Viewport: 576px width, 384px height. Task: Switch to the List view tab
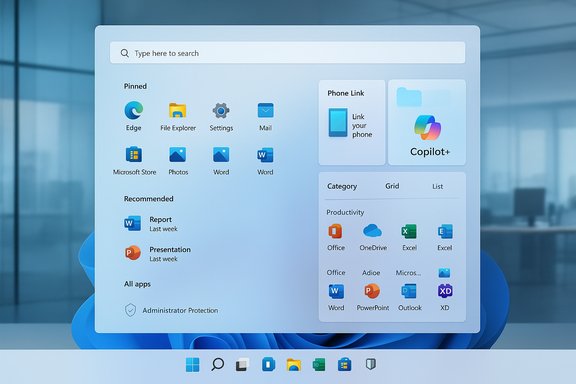437,186
